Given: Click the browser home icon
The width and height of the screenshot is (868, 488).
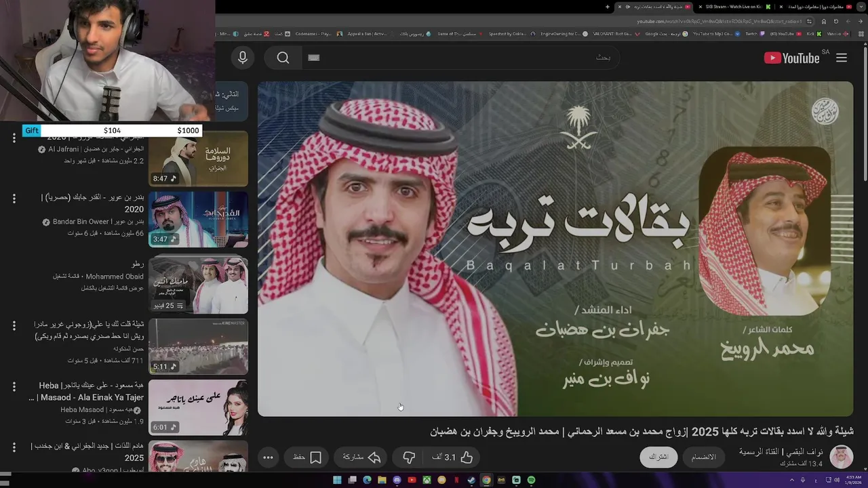Looking at the screenshot, I should click(824, 22).
